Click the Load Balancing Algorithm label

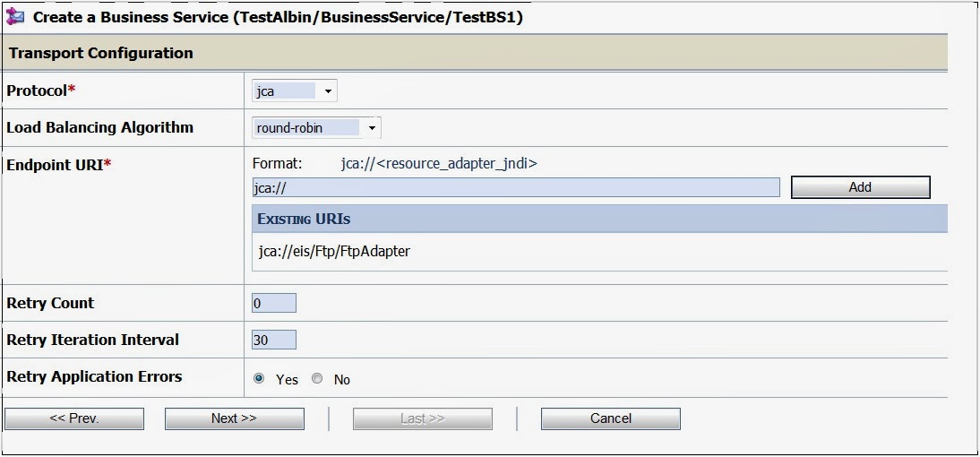(100, 127)
